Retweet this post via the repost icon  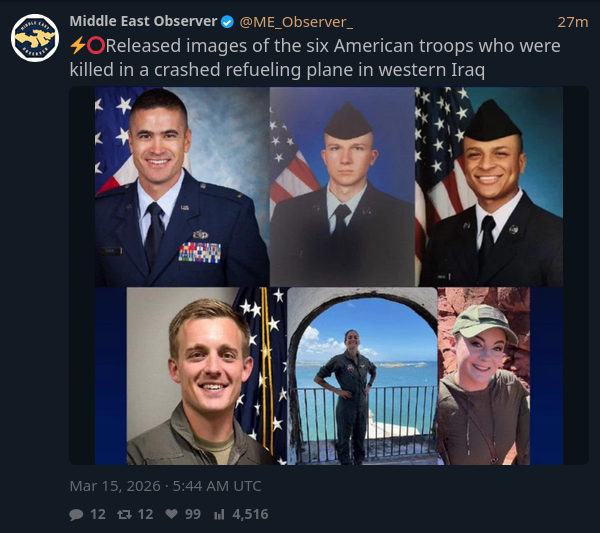(x=126, y=514)
